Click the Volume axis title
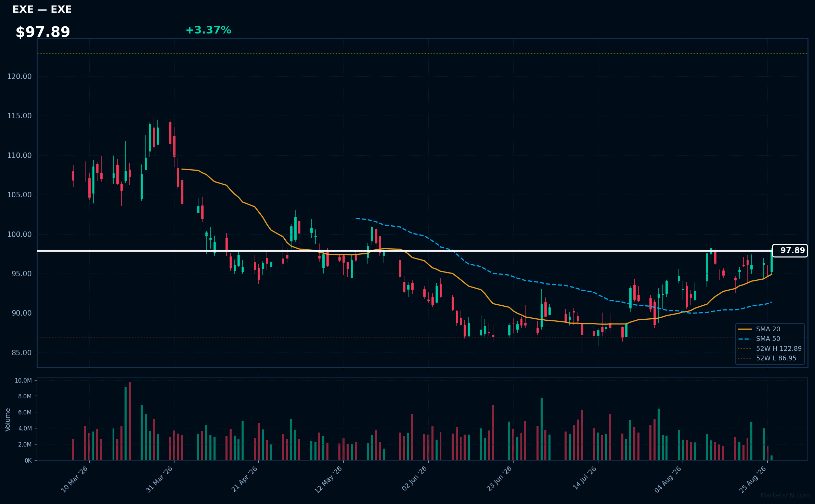This screenshot has width=815, height=504. 8,420
